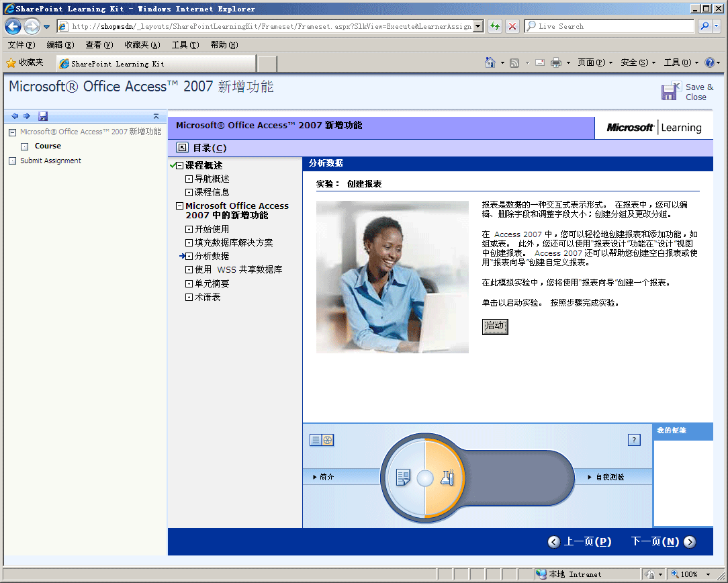
Task: Click the browser Back arrow button
Action: click(x=13, y=26)
